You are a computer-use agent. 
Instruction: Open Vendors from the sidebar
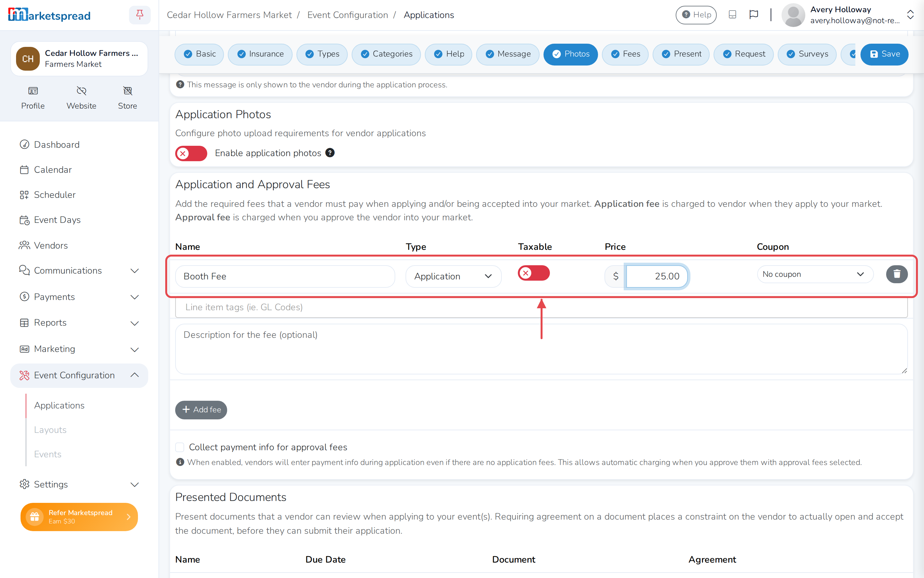[x=80, y=245]
